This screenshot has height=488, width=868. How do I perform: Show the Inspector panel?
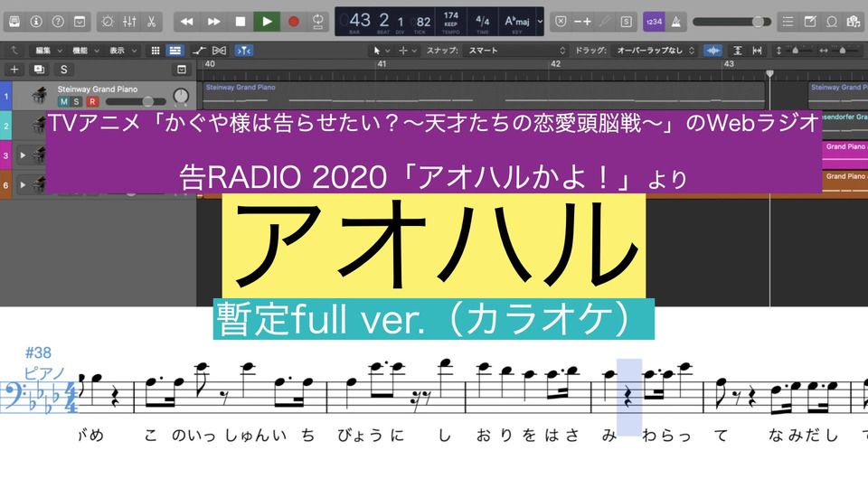tap(36, 22)
